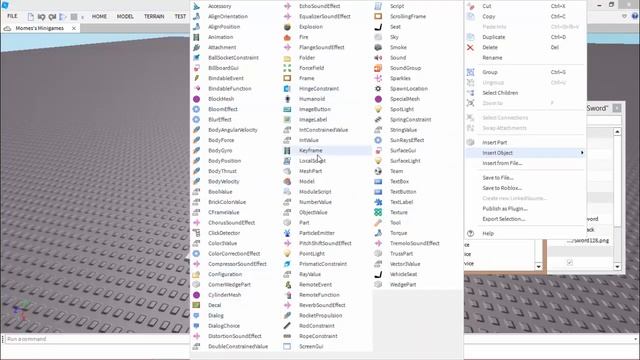The height and width of the screenshot is (360, 640).
Task: Toggle the checkbox in the Sword panel
Action: pyautogui.click(x=570, y=262)
